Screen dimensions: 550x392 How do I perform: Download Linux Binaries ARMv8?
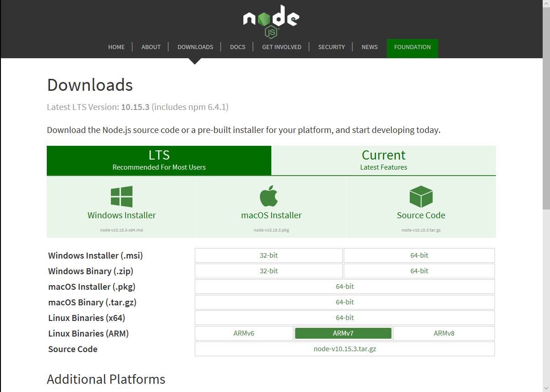tap(444, 333)
